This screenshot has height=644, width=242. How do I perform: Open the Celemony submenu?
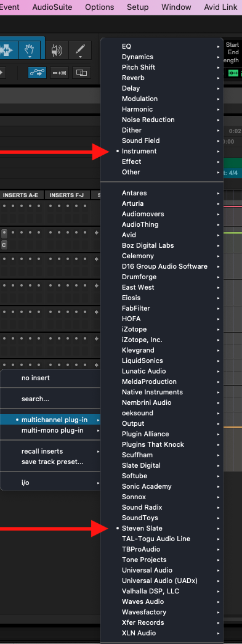click(162, 256)
